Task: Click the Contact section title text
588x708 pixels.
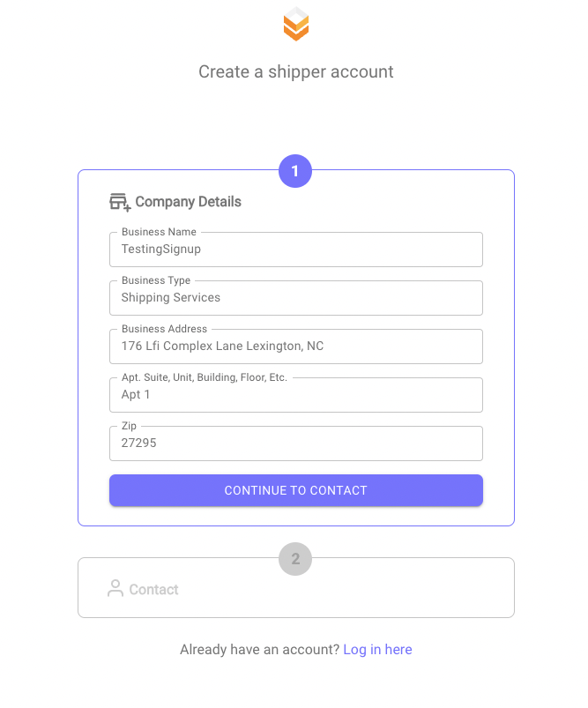Action: pos(153,589)
